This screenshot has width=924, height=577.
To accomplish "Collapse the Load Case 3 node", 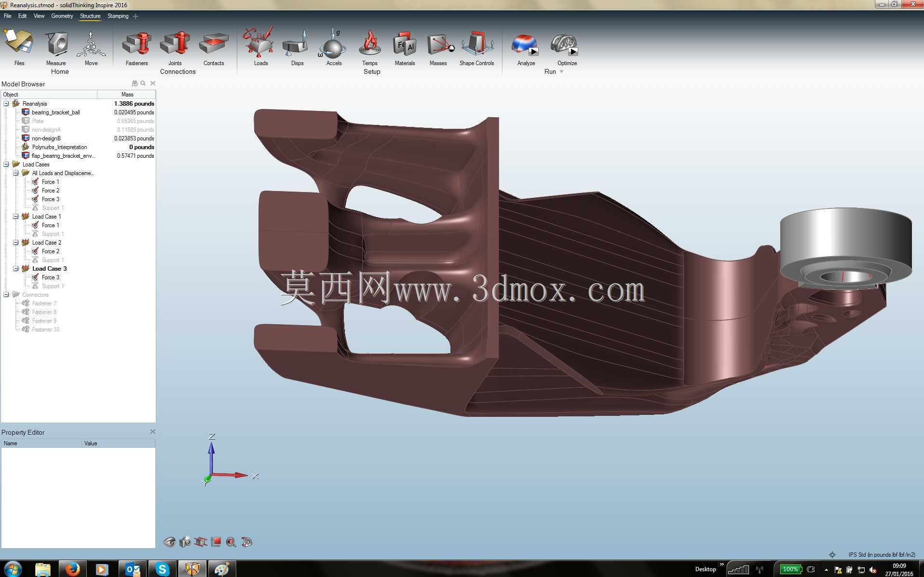I will pyautogui.click(x=16, y=269).
